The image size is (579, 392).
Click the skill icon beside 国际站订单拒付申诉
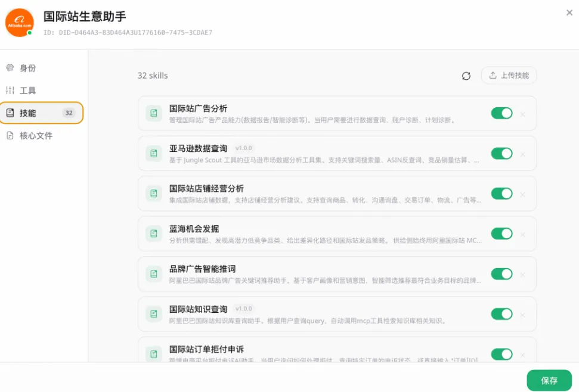pyautogui.click(x=154, y=354)
